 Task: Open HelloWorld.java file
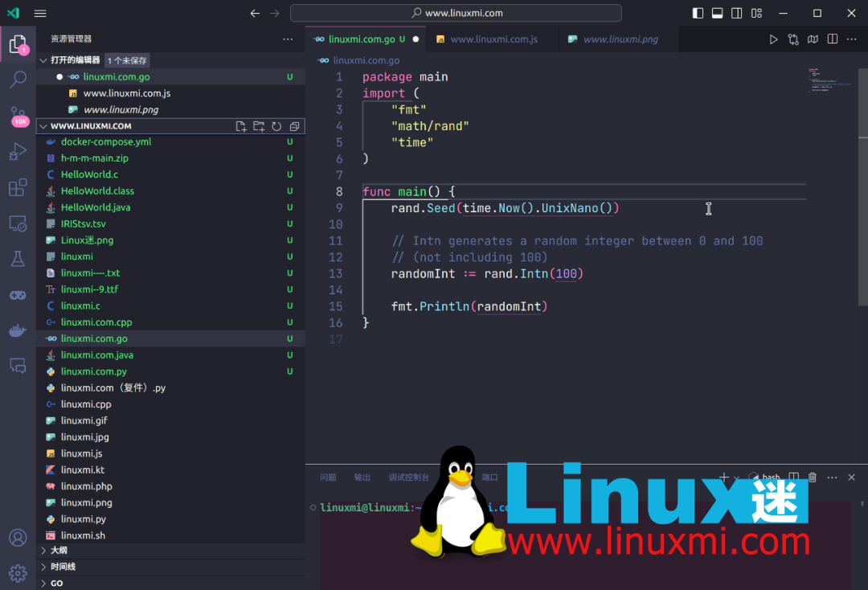(170, 207)
